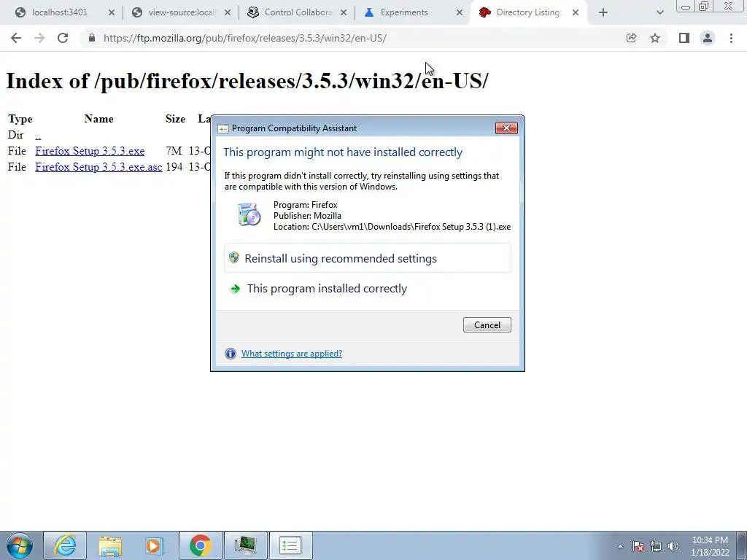Launch Internet Explorer from the taskbar

pyautogui.click(x=65, y=545)
